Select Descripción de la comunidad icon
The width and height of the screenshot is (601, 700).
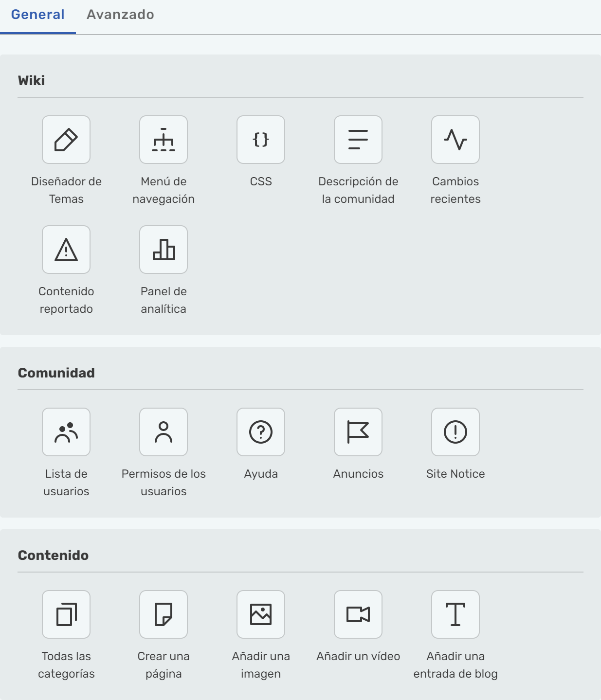click(358, 140)
